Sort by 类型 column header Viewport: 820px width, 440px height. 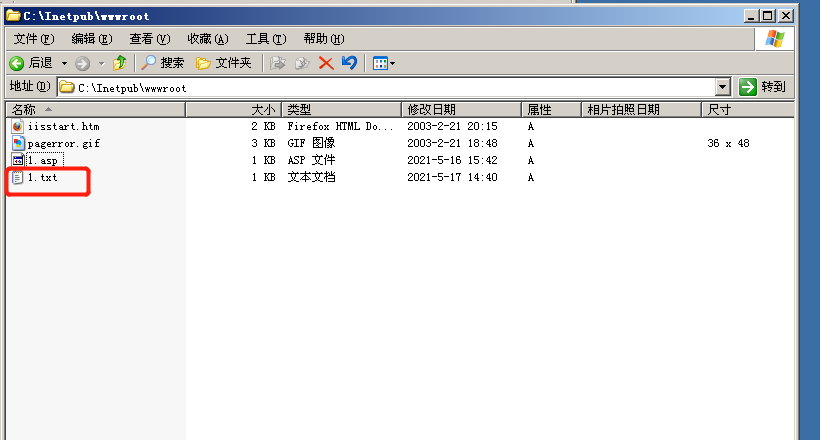[x=342, y=110]
